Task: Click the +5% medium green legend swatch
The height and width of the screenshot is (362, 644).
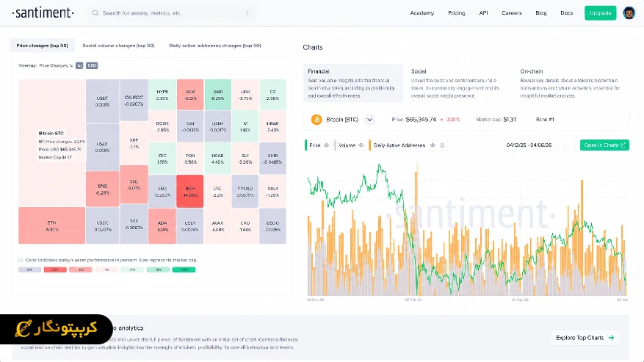Action: (158, 269)
